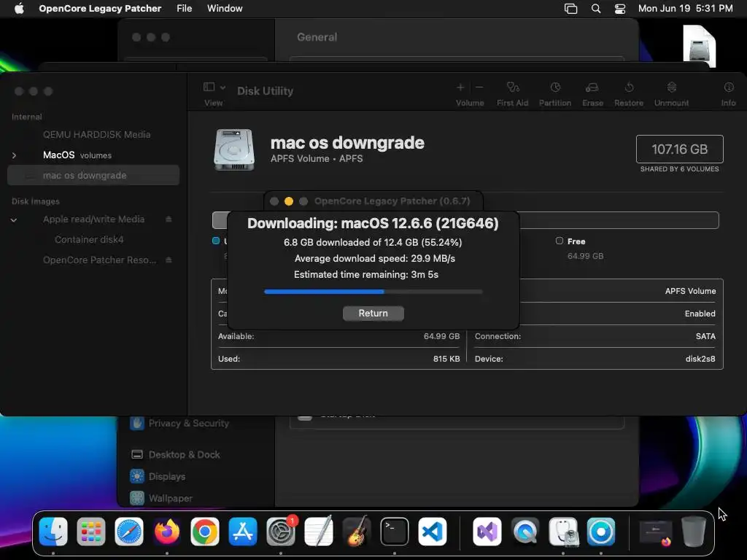
Task: Click the Free space legend swatch
Action: tap(560, 241)
